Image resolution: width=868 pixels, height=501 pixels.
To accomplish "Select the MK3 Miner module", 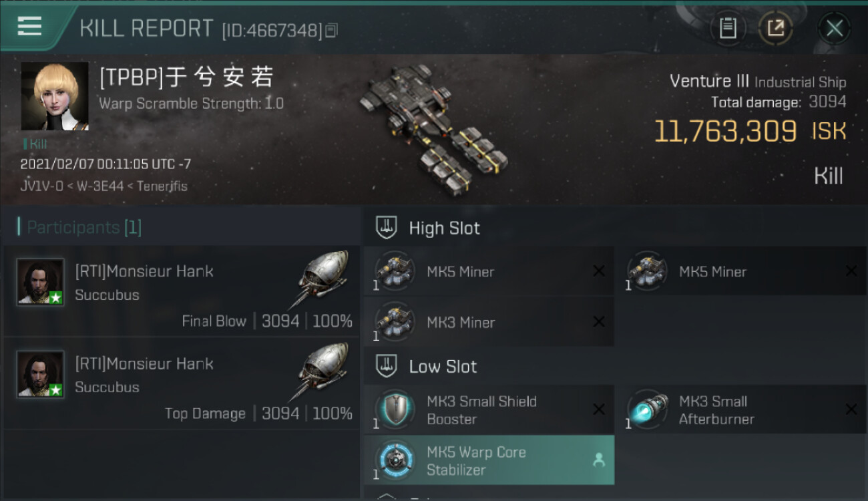I will pyautogui.click(x=489, y=322).
